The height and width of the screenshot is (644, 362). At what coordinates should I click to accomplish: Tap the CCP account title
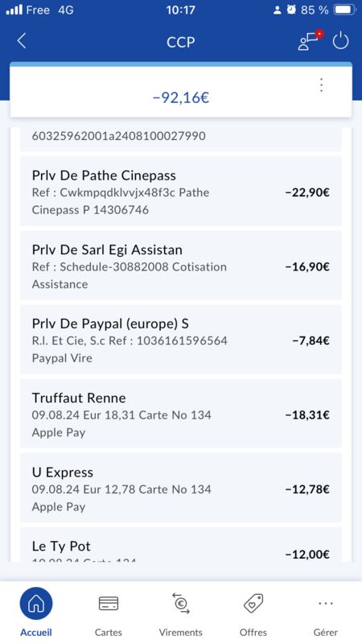pos(181,42)
